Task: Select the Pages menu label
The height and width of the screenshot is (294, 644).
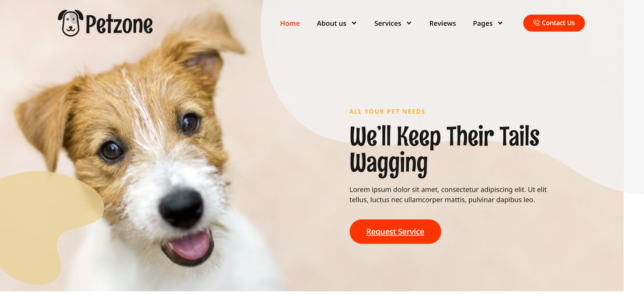Action: point(483,23)
